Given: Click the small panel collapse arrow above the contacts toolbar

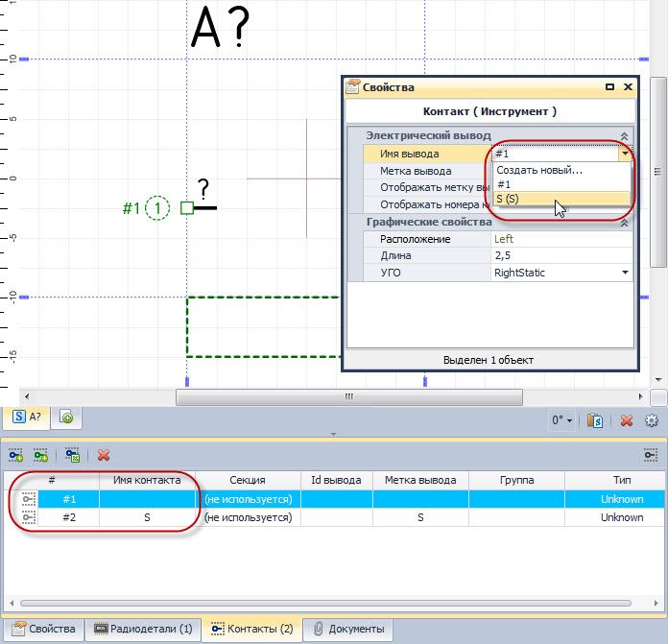Looking at the screenshot, I should pyautogui.click(x=334, y=435).
